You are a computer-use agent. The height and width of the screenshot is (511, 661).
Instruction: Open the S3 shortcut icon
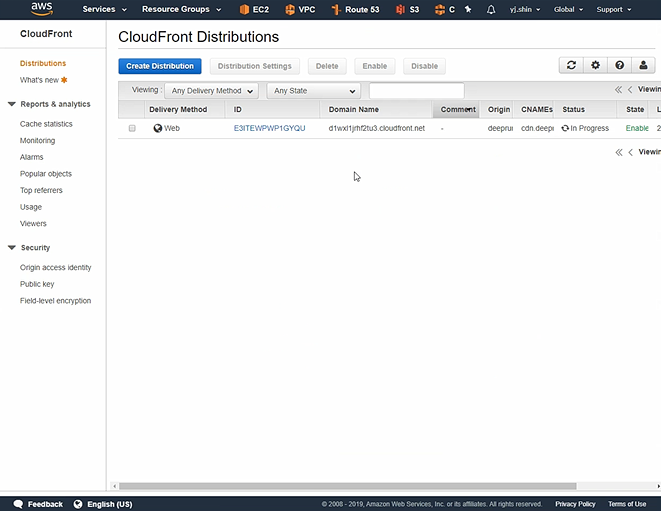[400, 9]
